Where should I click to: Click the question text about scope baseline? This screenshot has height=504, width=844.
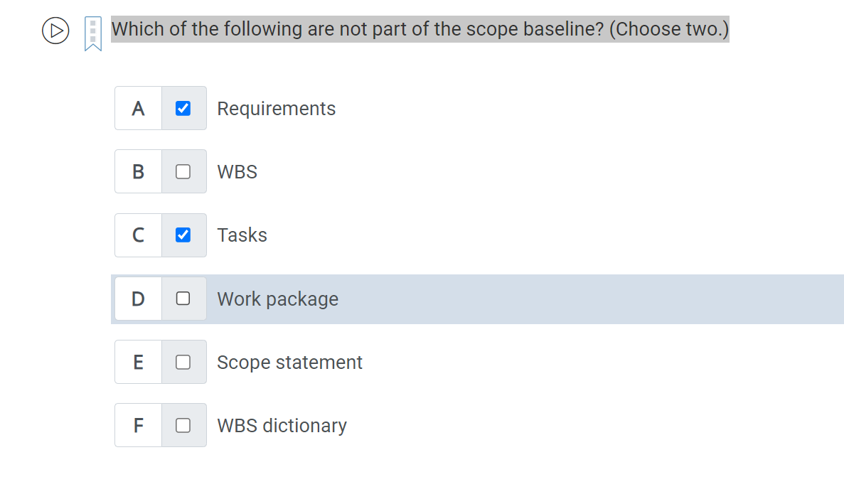tap(420, 29)
